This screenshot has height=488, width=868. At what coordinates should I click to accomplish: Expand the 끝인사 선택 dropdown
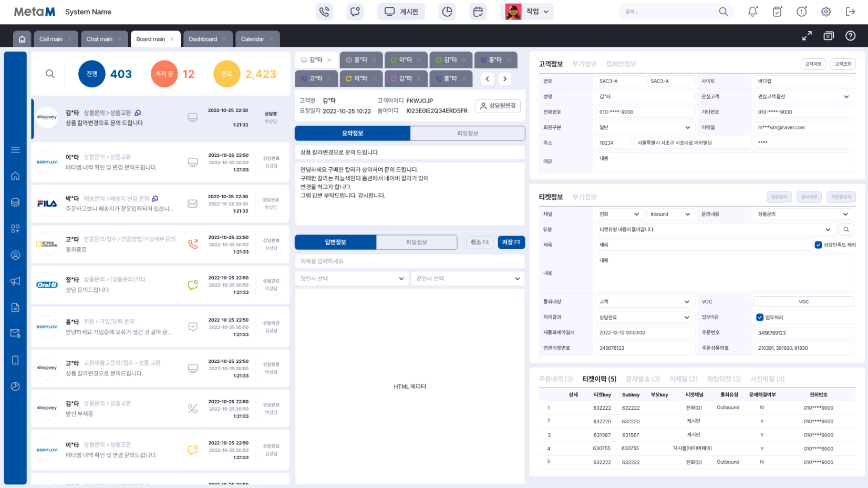pos(468,279)
